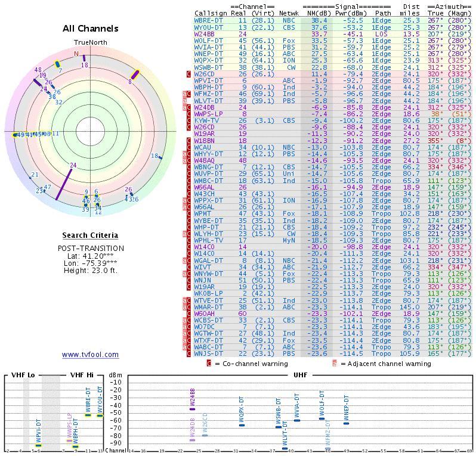Click the WYBE-DT callsign
The width and height of the screenshot is (476, 456).
click(x=209, y=221)
